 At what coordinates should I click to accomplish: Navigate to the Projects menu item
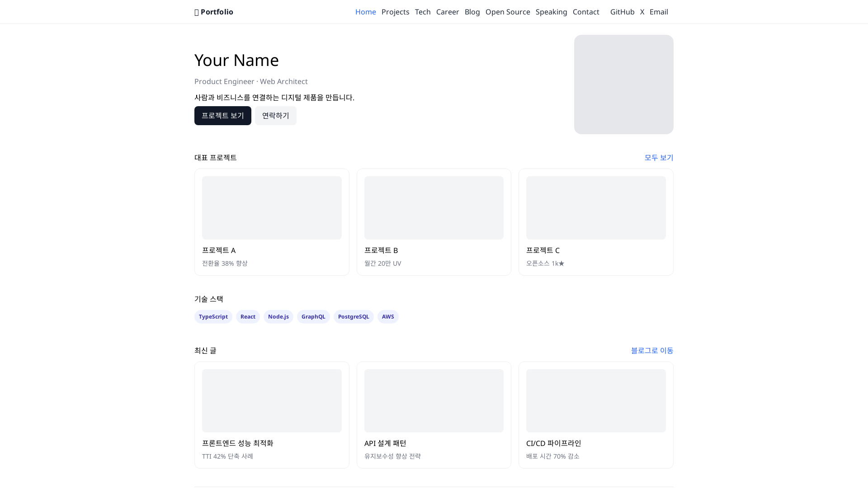(x=395, y=12)
